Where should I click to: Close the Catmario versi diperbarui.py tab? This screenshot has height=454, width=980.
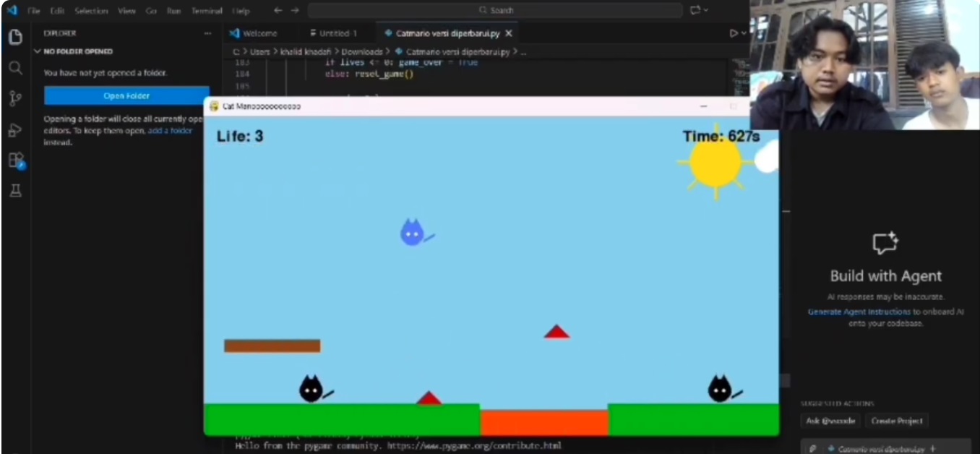click(x=508, y=33)
